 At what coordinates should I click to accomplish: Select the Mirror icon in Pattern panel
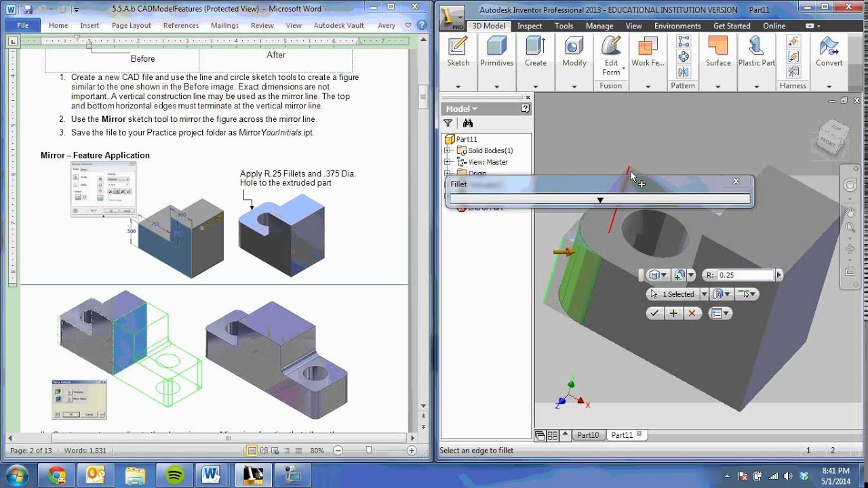click(x=683, y=72)
